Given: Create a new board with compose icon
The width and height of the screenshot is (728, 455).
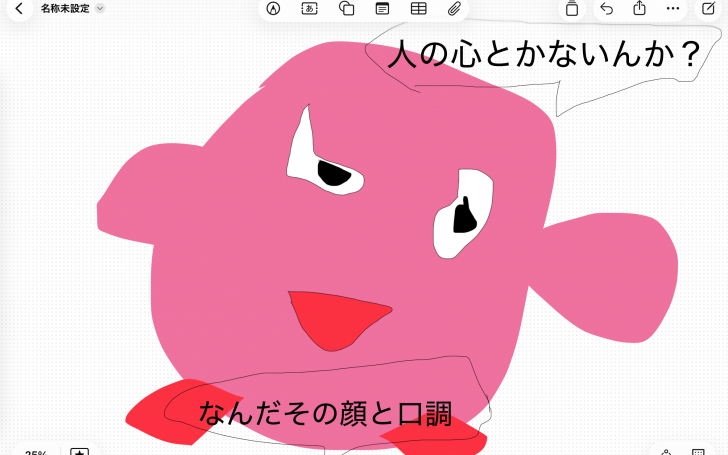Looking at the screenshot, I should tap(708, 8).
